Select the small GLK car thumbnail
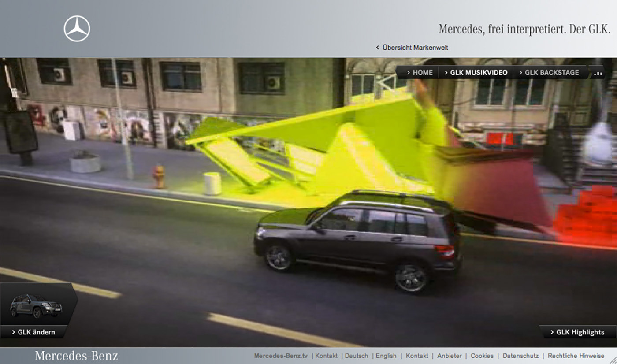 36,305
